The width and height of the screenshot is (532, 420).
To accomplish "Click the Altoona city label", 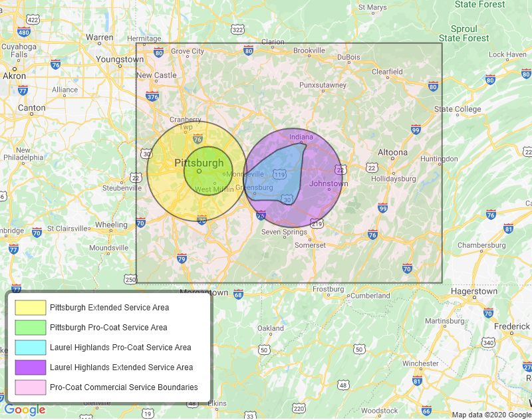I will click(392, 153).
